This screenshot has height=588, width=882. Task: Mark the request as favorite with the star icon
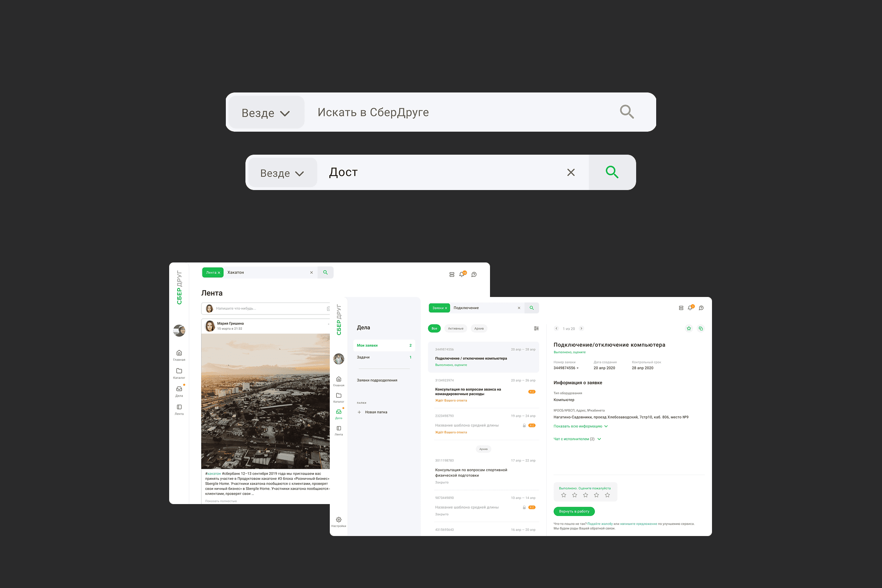[x=689, y=329]
